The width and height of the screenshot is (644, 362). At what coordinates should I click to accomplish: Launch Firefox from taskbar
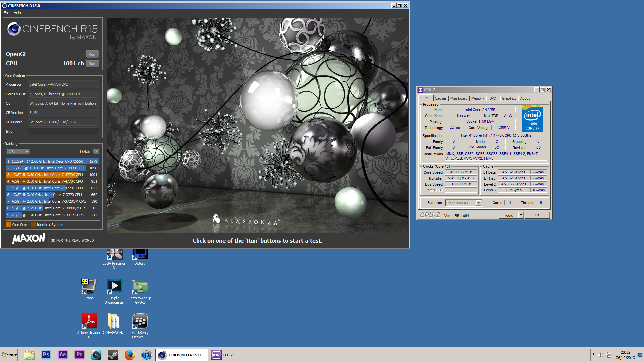[x=130, y=355]
